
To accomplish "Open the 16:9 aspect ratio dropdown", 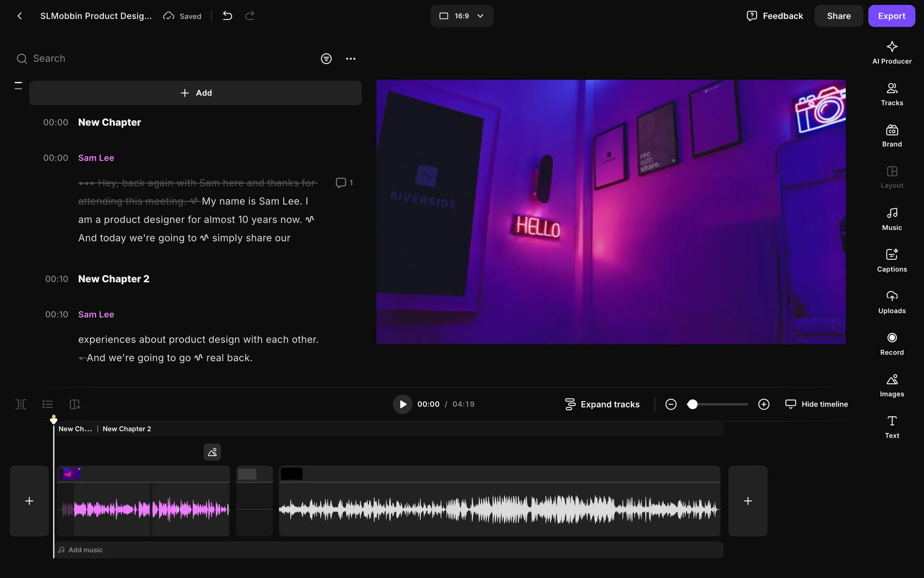I will tap(462, 16).
